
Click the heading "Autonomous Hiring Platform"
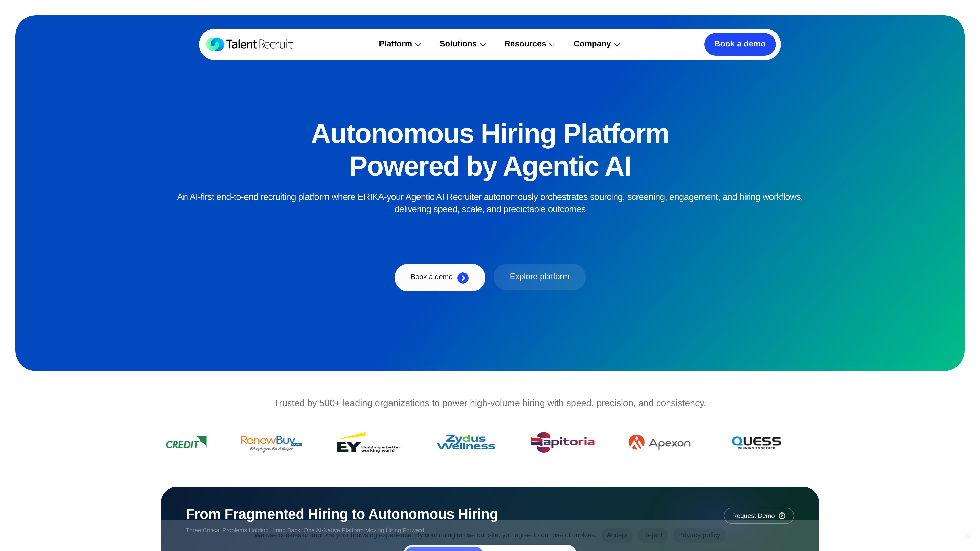tap(490, 134)
